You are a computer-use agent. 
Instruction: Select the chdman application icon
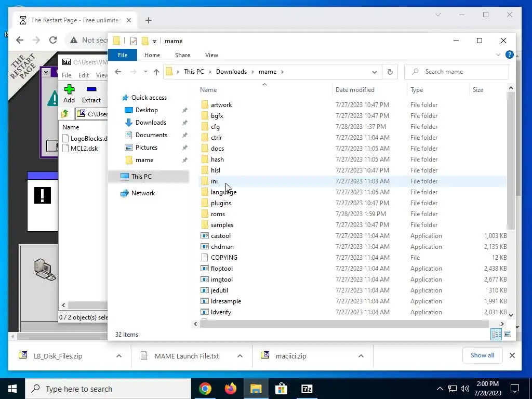click(x=205, y=247)
